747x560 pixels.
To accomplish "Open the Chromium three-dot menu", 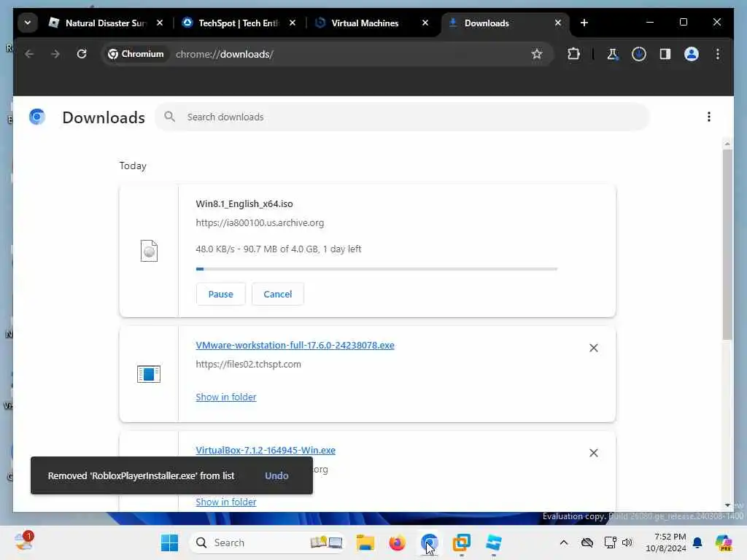I will click(718, 54).
